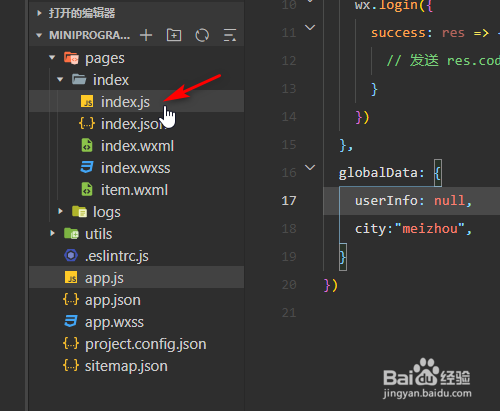This screenshot has width=500, height=411.
Task: Expand the logs folder arrow
Action: point(60,211)
